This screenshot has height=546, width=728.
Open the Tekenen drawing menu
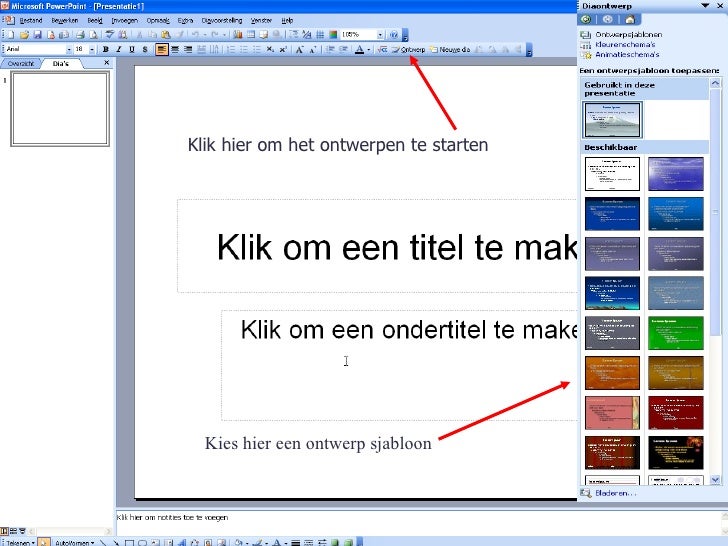coord(20,542)
